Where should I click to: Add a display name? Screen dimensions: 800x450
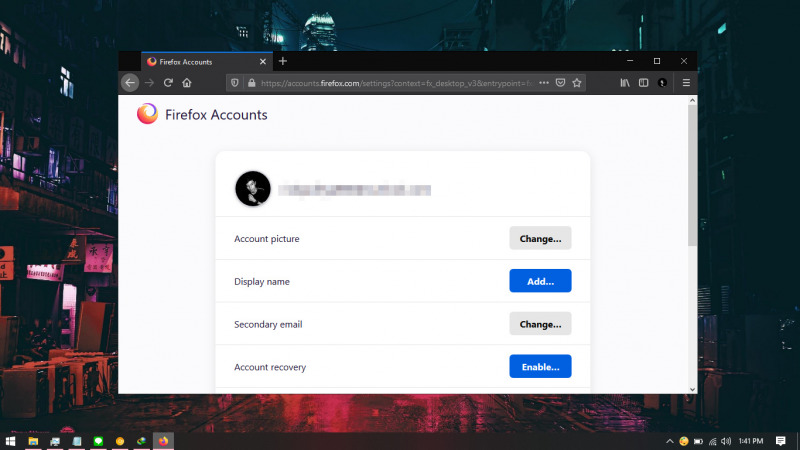tap(540, 281)
